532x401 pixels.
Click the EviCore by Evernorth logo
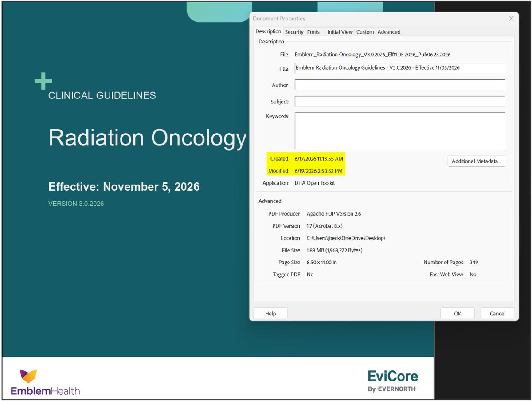[x=393, y=381]
